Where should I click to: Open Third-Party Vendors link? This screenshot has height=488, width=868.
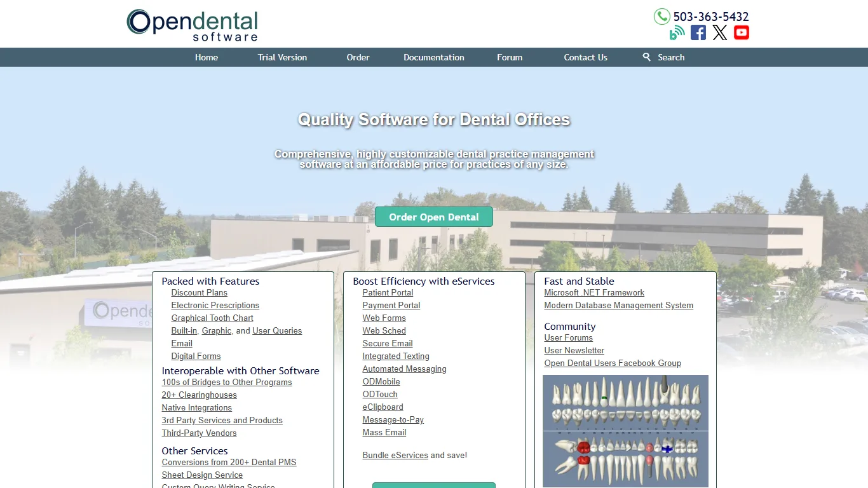coord(199,433)
